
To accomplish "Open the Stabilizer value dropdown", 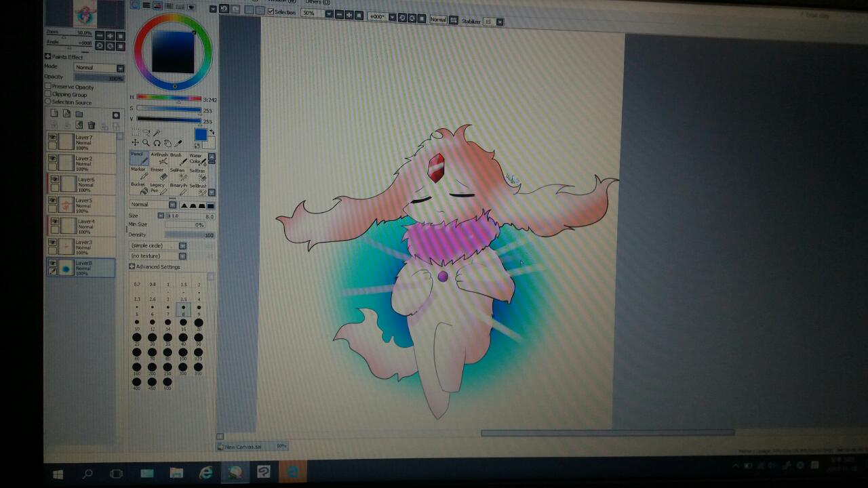I will (x=500, y=22).
